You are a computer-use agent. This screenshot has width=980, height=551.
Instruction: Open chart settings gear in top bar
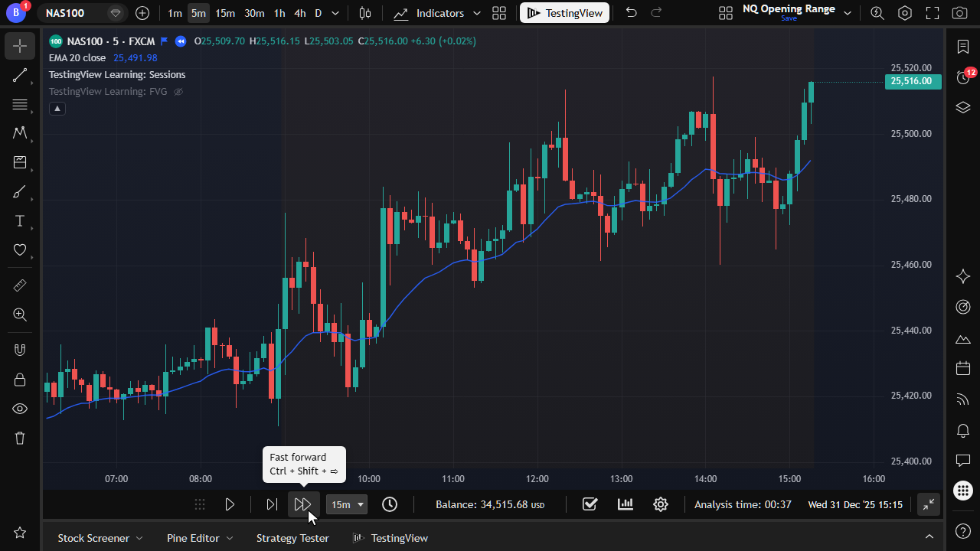[x=905, y=13]
